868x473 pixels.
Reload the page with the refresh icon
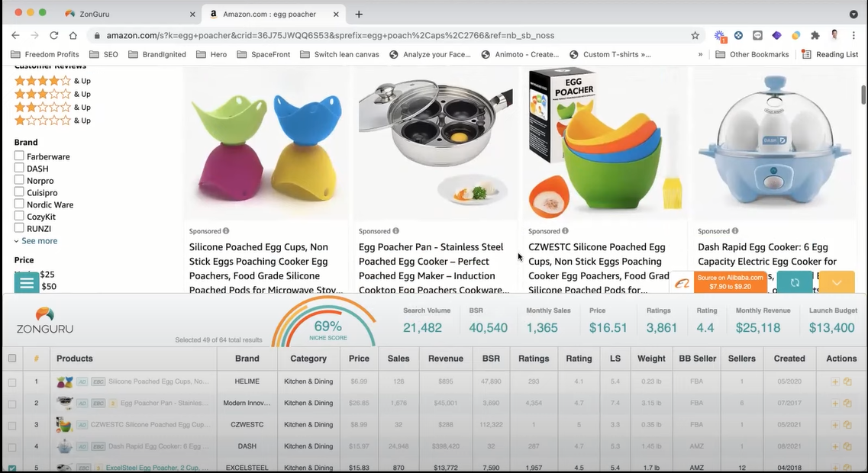coord(53,35)
